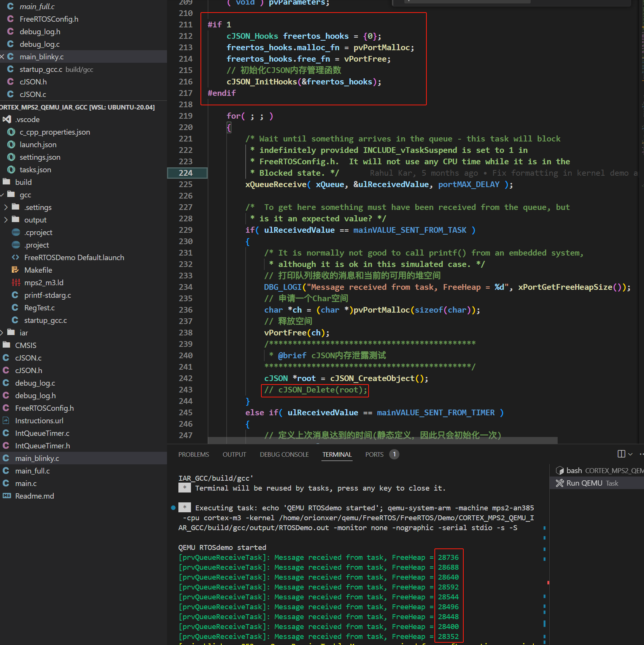Open main_full.c in open editors list
The image size is (644, 645).
point(37,6)
